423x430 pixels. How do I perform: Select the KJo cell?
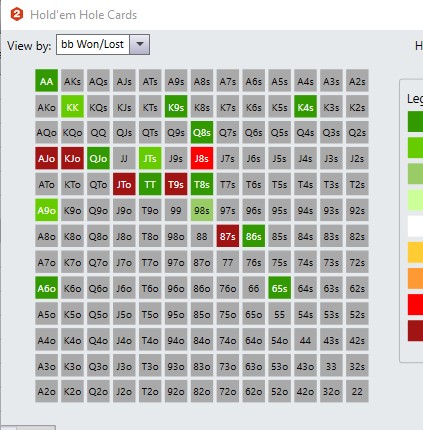pyautogui.click(x=72, y=159)
